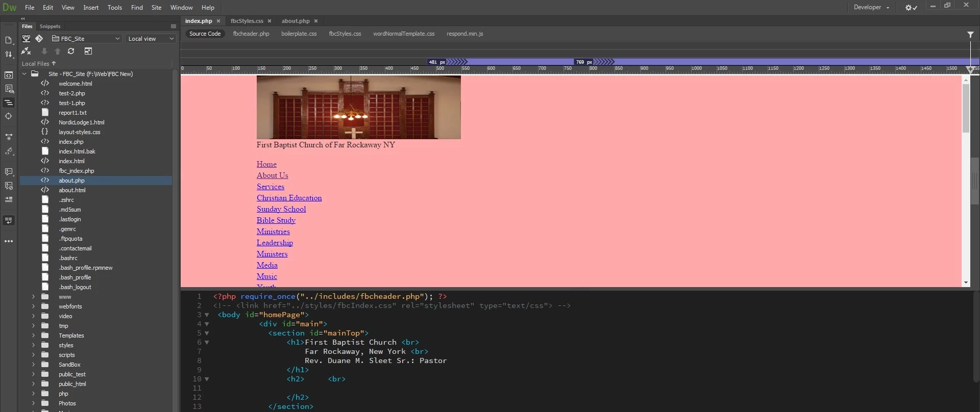Switch to about.php document tab
This screenshot has height=412, width=980.
(x=296, y=21)
